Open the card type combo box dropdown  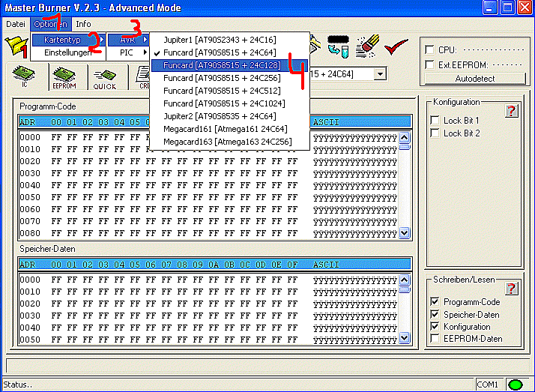(381, 73)
